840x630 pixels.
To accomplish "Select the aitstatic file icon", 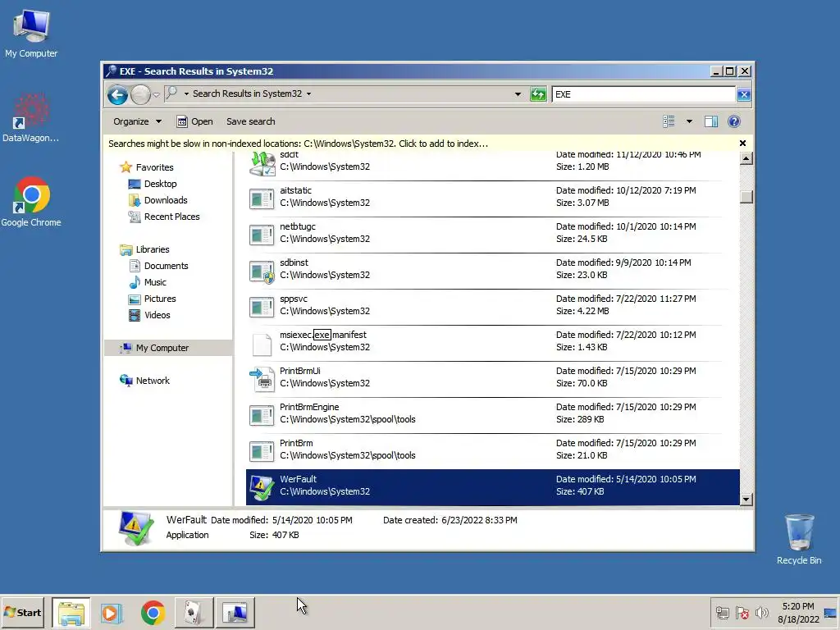I will pyautogui.click(x=262, y=199).
